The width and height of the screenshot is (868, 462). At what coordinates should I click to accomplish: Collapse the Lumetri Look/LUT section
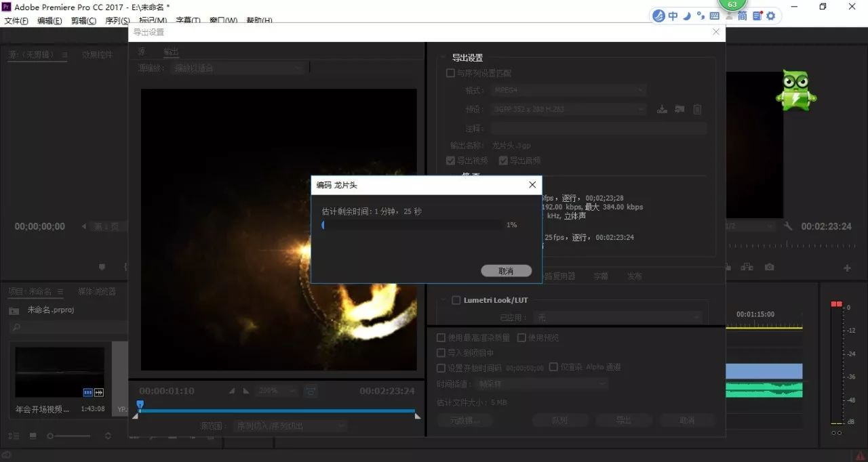point(443,300)
